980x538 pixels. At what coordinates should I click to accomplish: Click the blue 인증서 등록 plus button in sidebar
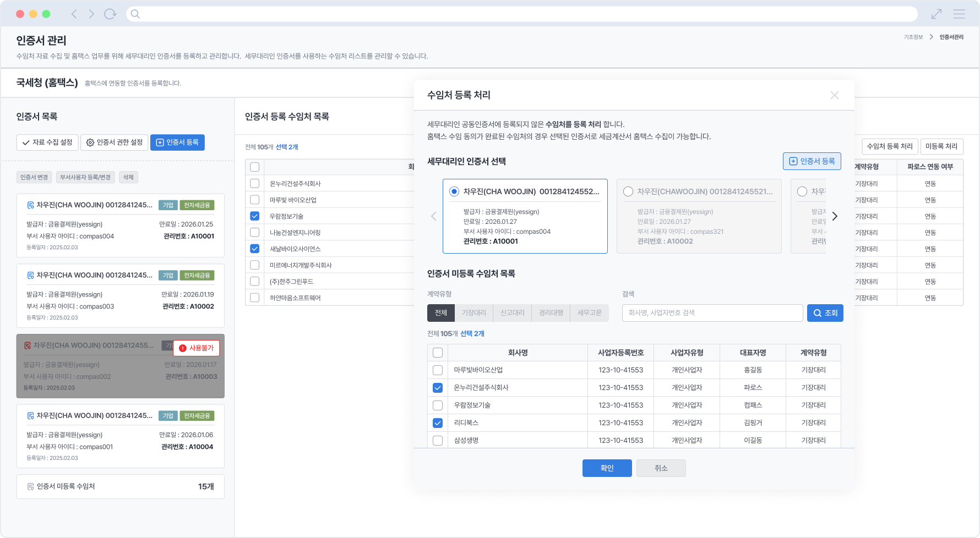click(177, 142)
